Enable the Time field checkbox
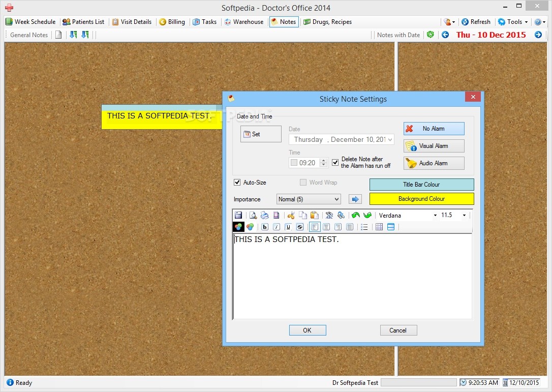The image size is (552, 392). point(294,162)
